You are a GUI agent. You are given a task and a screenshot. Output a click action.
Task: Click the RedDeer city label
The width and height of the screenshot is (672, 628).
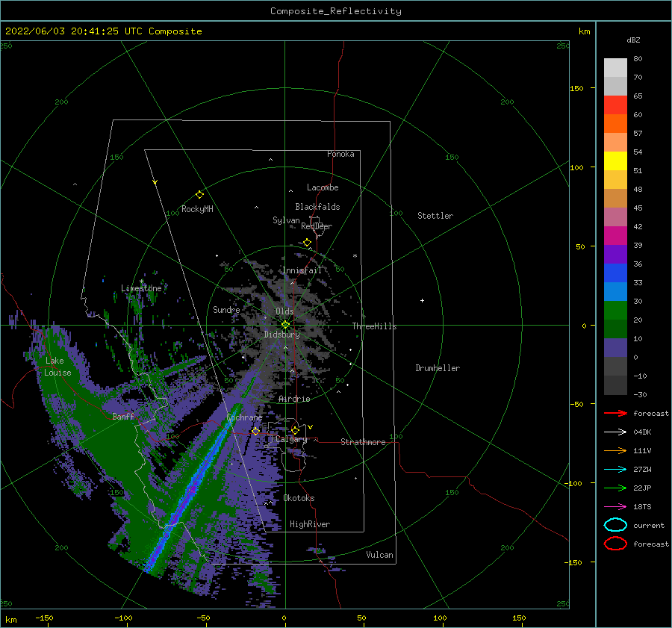[317, 226]
